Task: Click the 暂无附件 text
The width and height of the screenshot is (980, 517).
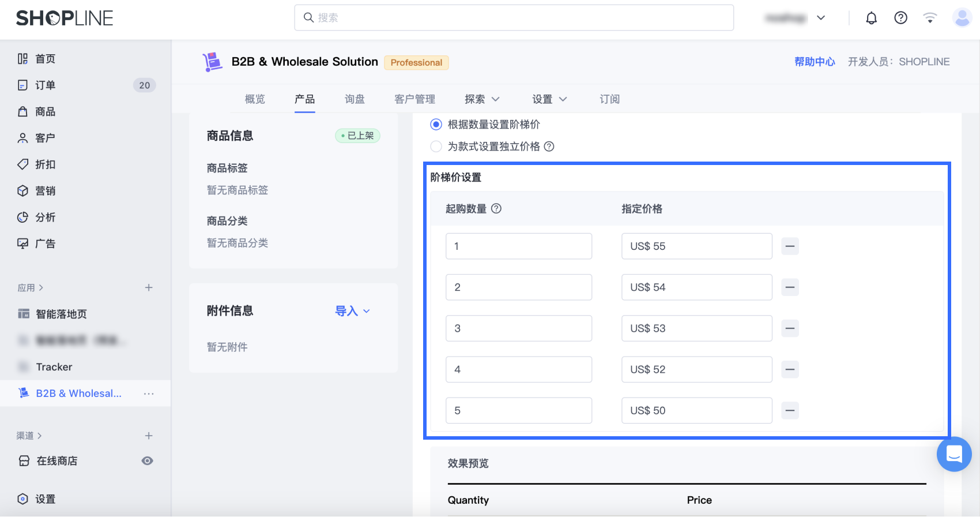Action: click(x=227, y=347)
